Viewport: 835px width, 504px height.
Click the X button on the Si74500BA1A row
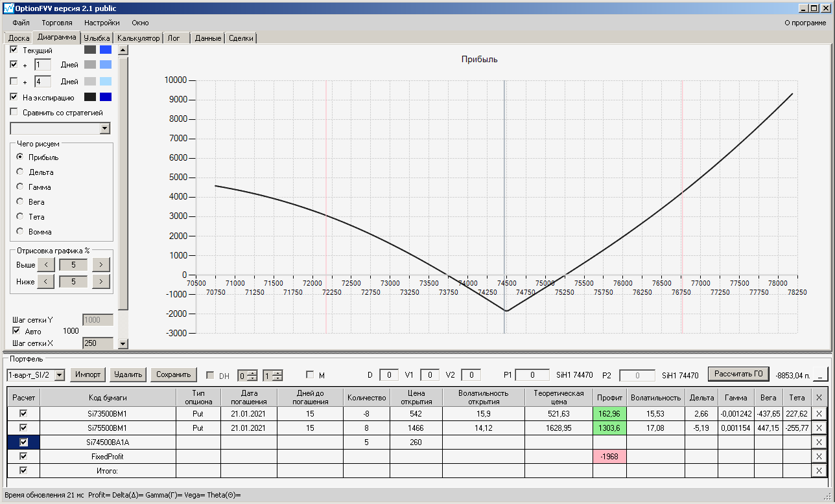click(x=819, y=442)
